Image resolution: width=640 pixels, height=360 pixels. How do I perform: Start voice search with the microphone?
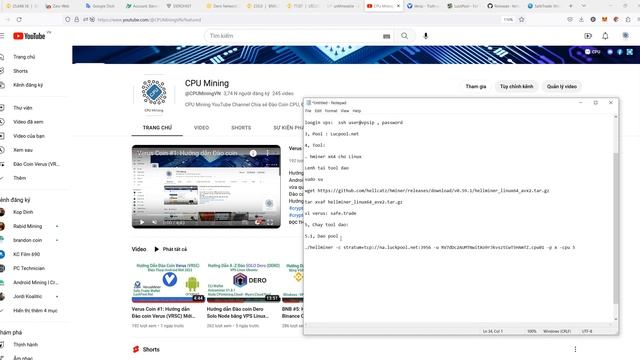pyautogui.click(x=426, y=36)
